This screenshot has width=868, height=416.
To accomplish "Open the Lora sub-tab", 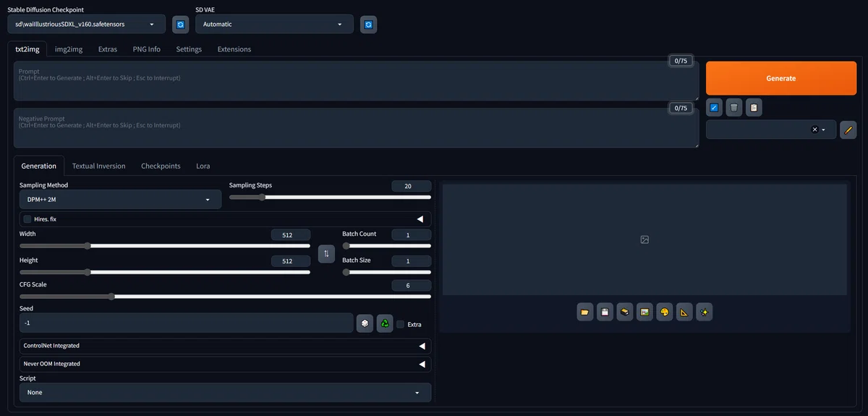I will (x=203, y=166).
